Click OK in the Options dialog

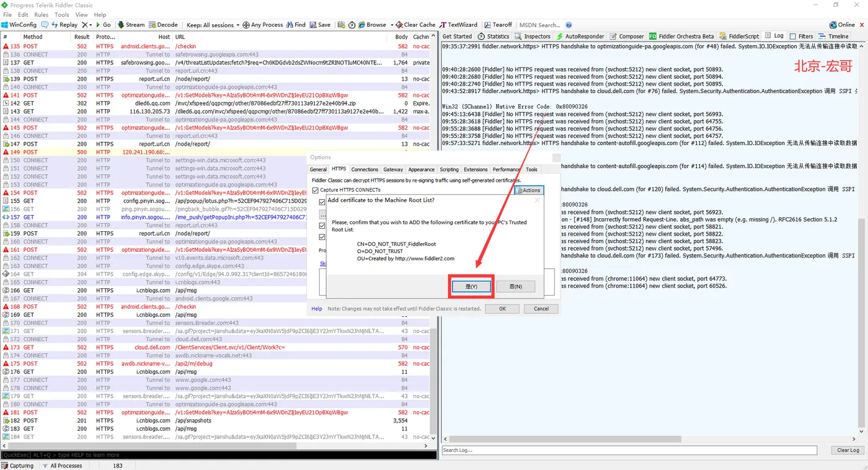(502, 309)
